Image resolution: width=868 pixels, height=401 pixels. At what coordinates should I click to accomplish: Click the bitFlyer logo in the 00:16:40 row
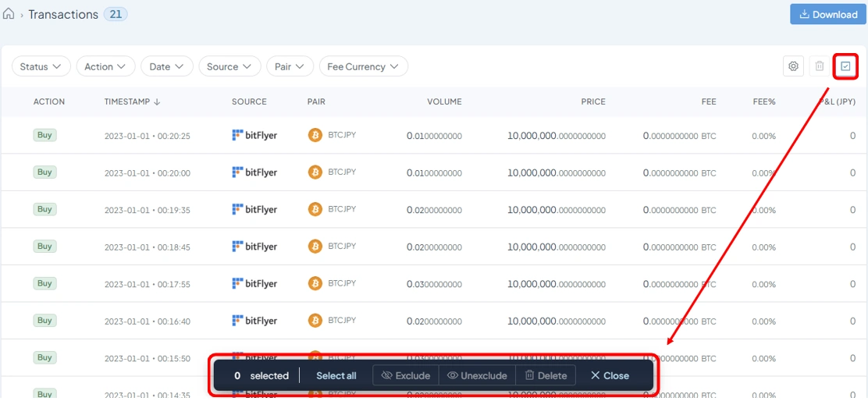[254, 320]
